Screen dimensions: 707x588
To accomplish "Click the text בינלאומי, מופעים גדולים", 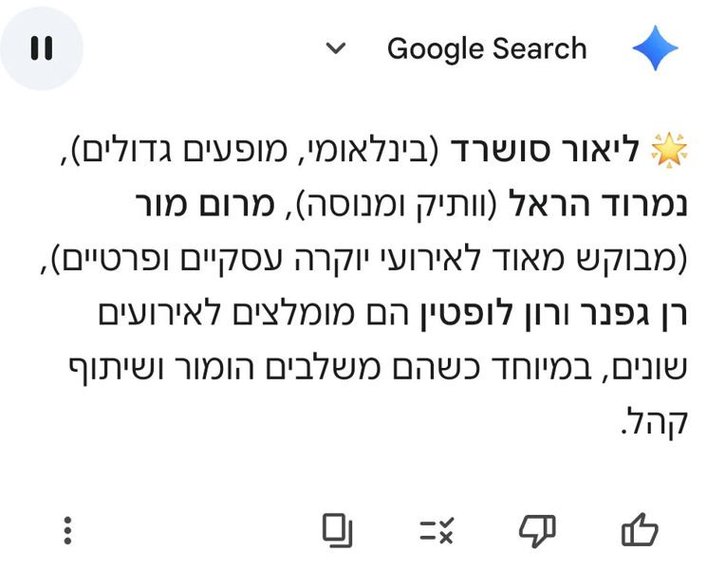I will [x=251, y=149].
